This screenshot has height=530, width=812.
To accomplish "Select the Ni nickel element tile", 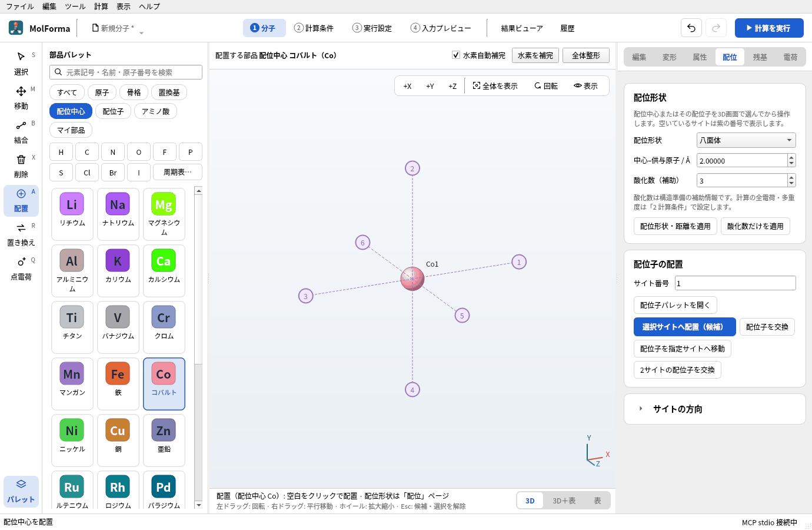I will pos(72,440).
